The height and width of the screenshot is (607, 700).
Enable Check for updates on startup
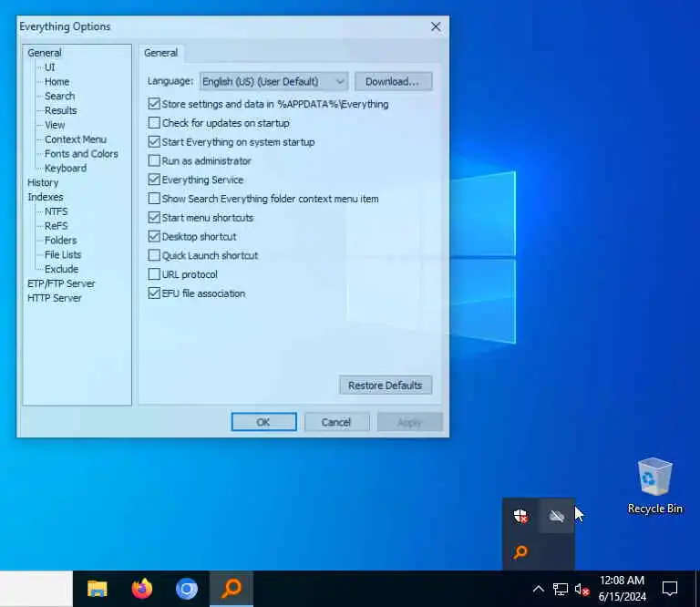[154, 123]
